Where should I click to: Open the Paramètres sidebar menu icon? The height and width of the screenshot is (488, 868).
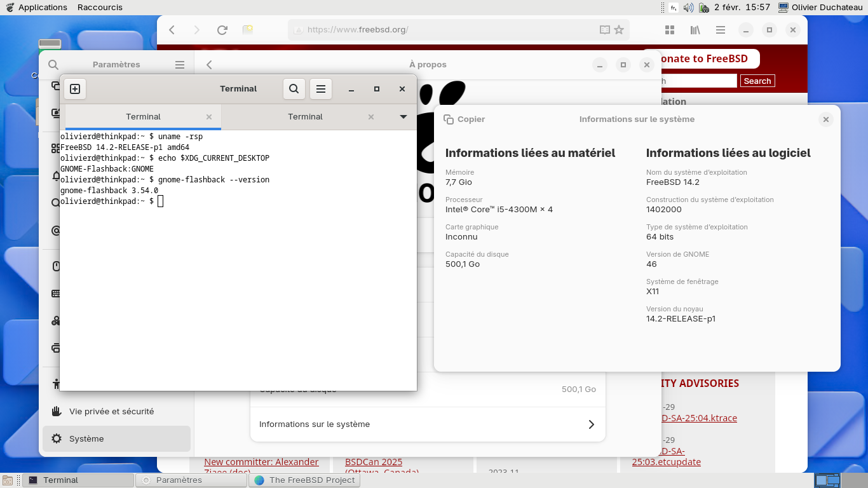tap(180, 65)
